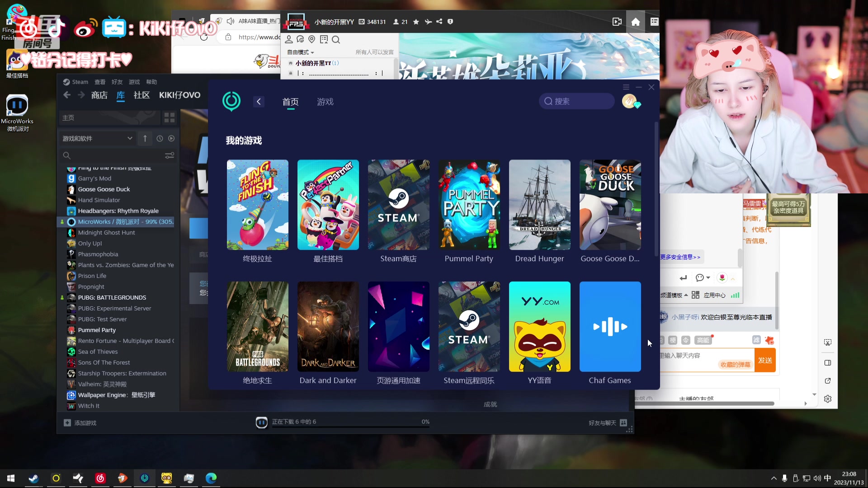This screenshot has height=488, width=868.
Task: Open the Chaf Games tile
Action: click(610, 327)
